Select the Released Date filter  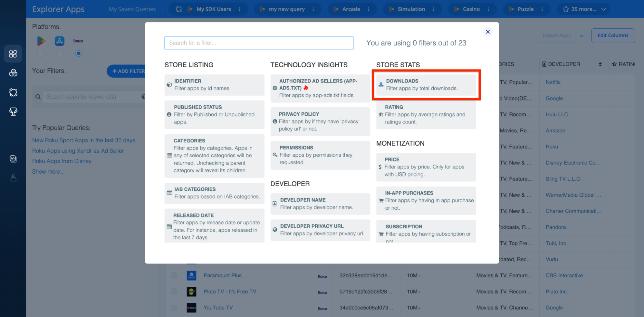click(214, 226)
